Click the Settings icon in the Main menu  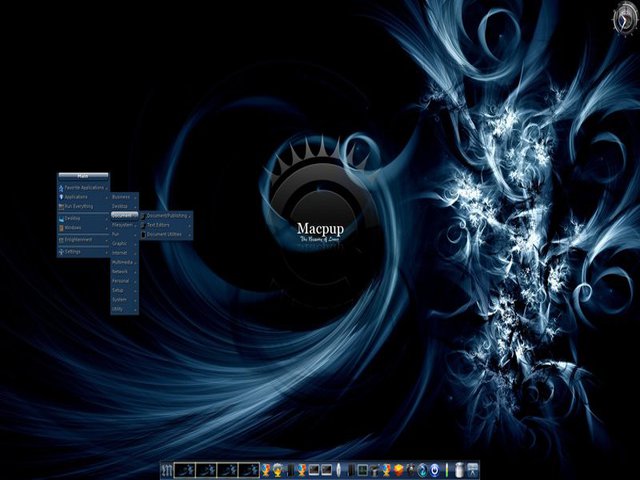point(61,252)
